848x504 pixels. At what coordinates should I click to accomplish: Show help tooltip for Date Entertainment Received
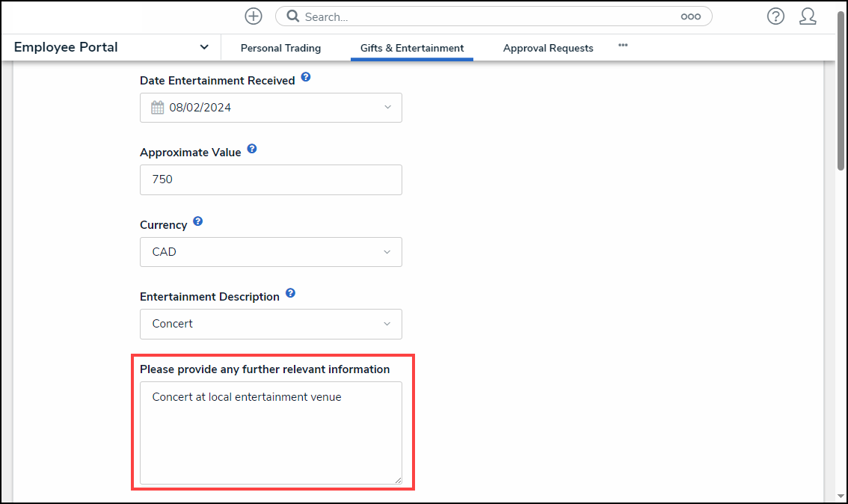pos(306,78)
